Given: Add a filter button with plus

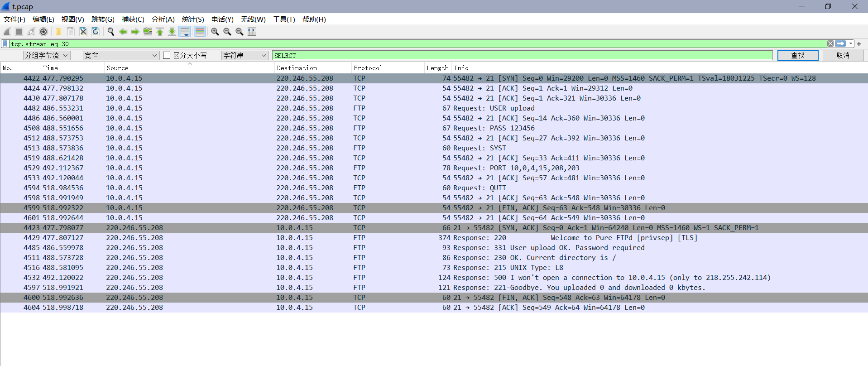Looking at the screenshot, I should tap(859, 44).
